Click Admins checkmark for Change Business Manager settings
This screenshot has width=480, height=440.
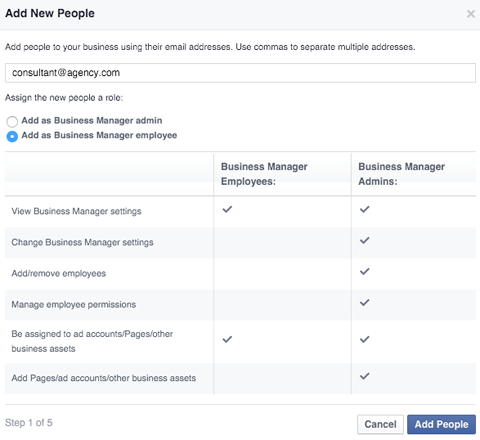point(365,240)
